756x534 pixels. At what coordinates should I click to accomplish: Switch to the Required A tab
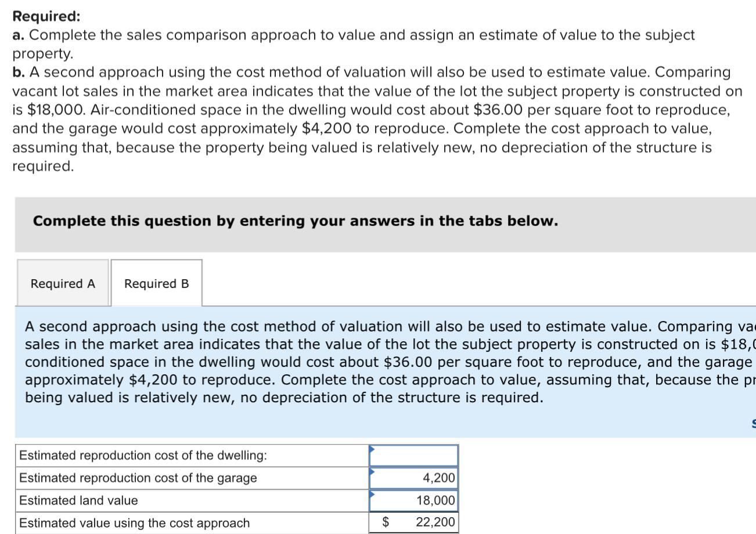click(63, 283)
